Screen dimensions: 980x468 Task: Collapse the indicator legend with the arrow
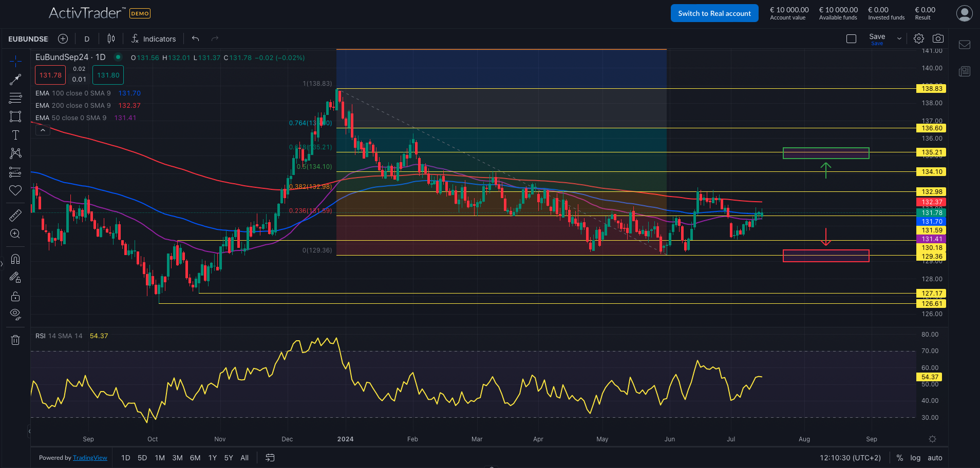[x=43, y=130]
